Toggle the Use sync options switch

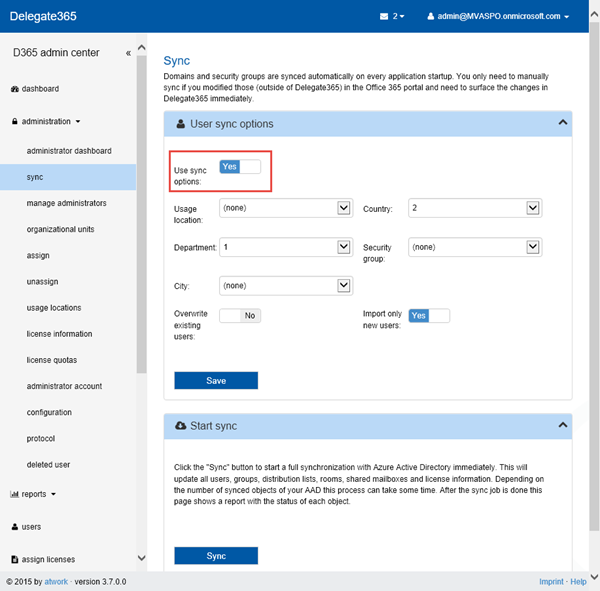240,167
